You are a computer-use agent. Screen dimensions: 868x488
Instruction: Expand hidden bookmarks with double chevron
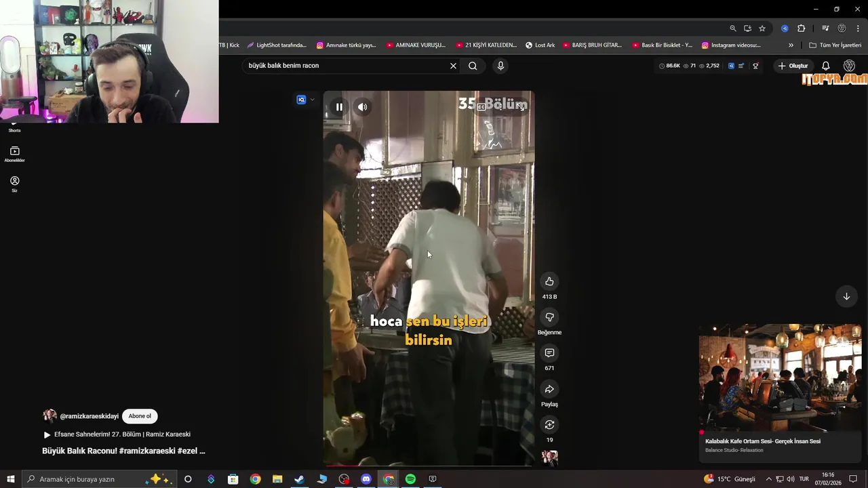(x=791, y=45)
